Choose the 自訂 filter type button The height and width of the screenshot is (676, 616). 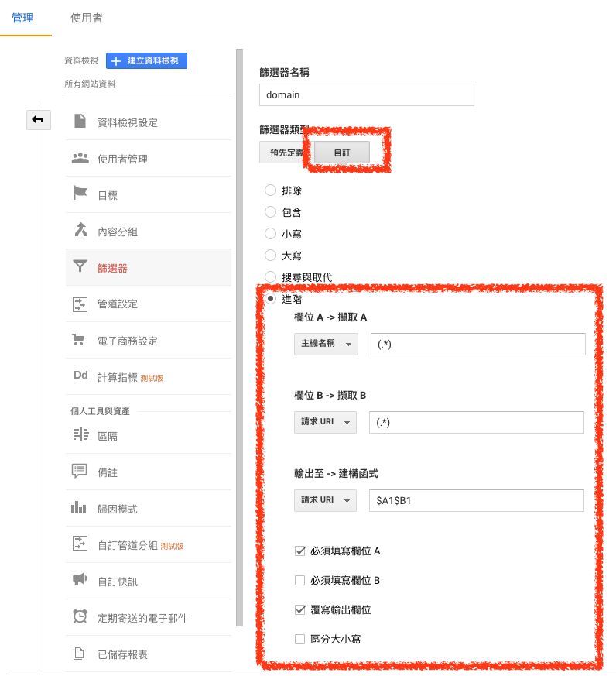tap(341, 153)
